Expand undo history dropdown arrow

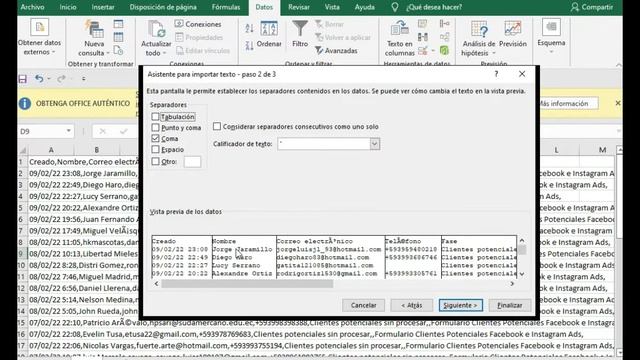(x=49, y=78)
